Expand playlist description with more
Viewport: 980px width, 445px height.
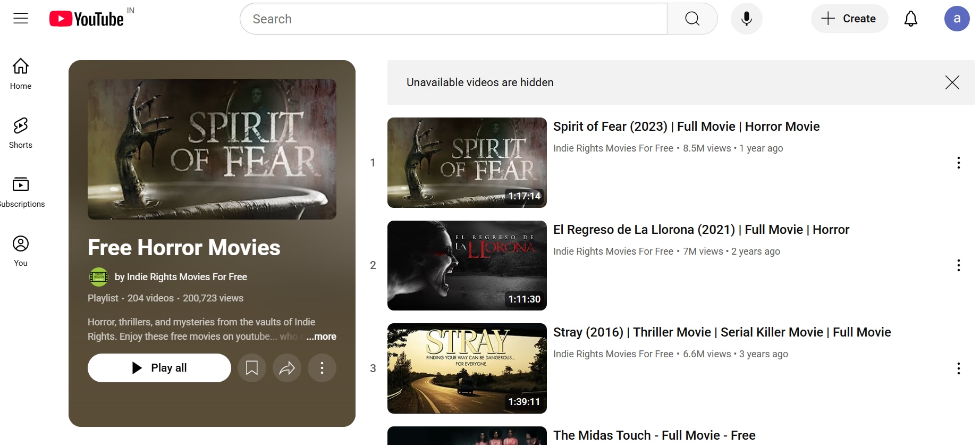click(321, 337)
